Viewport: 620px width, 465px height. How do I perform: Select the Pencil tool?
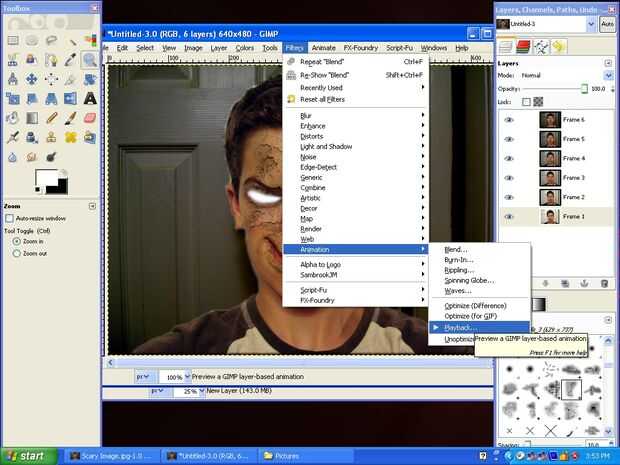[x=51, y=118]
